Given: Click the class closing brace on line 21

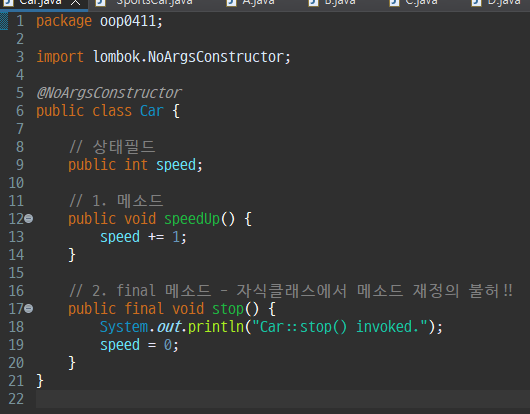Looking at the screenshot, I should point(40,381).
